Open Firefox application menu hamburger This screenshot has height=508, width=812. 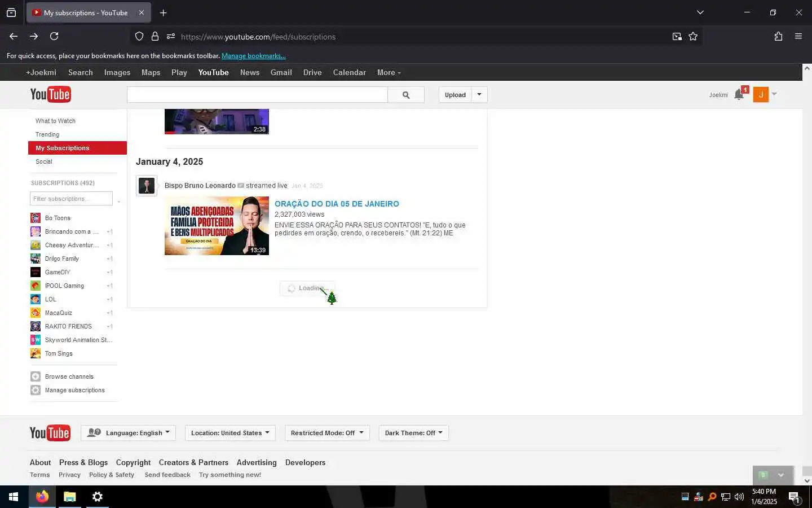798,36
